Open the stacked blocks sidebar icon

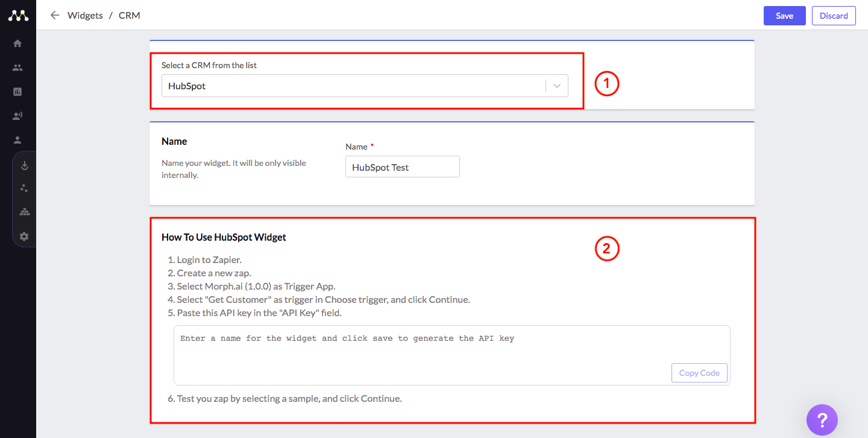(x=25, y=212)
